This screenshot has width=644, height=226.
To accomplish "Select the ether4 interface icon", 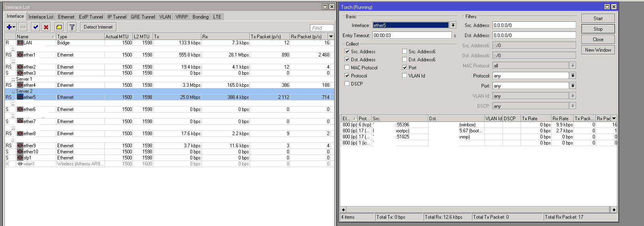I will coord(20,85).
